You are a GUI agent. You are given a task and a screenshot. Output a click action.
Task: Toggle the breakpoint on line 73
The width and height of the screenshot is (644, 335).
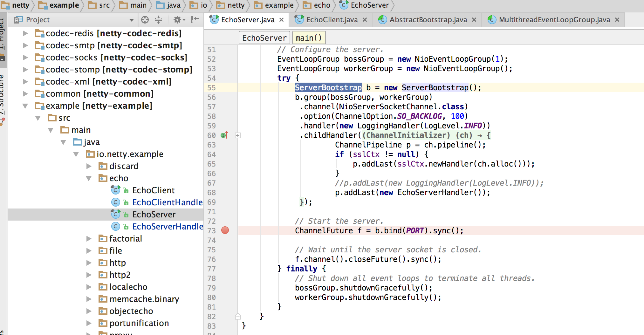click(225, 230)
